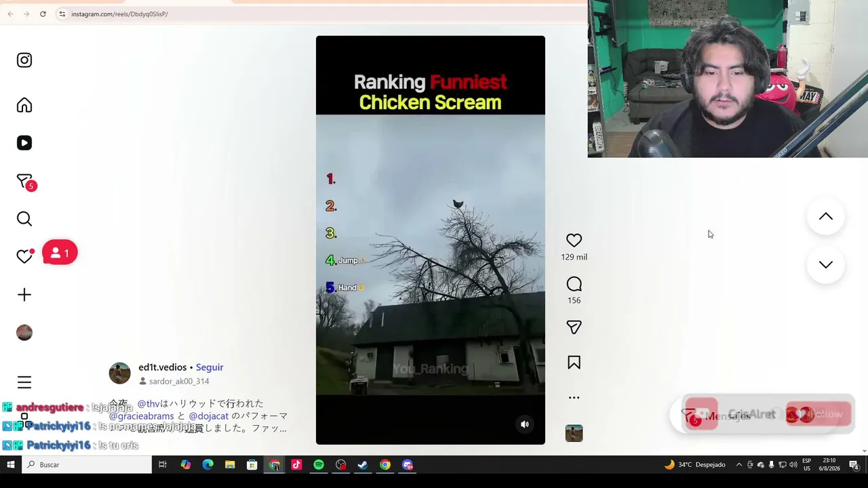Switch ESP US keyboard language
The image size is (868, 488).
pyautogui.click(x=807, y=465)
